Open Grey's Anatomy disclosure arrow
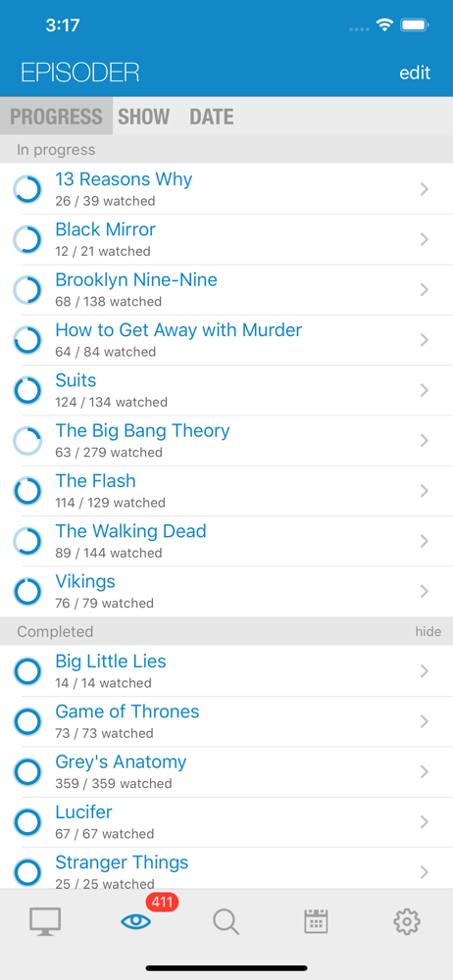Screen dimensions: 453x980 425,772
